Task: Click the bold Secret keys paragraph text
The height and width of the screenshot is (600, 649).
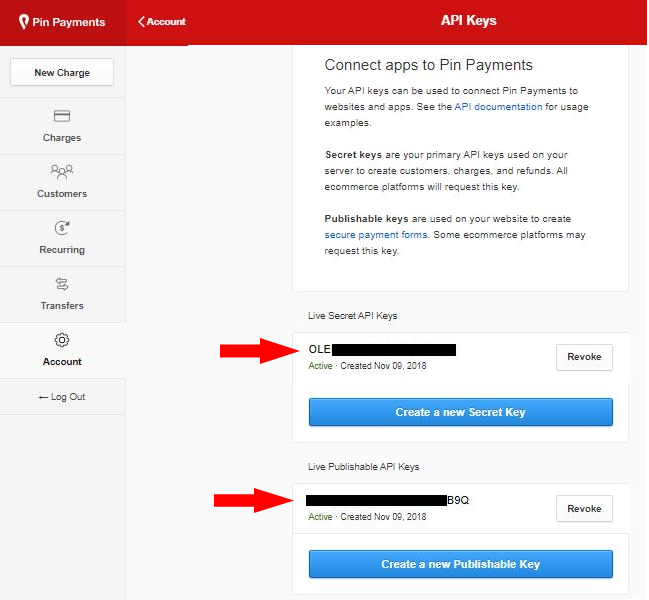Action: click(x=353, y=155)
